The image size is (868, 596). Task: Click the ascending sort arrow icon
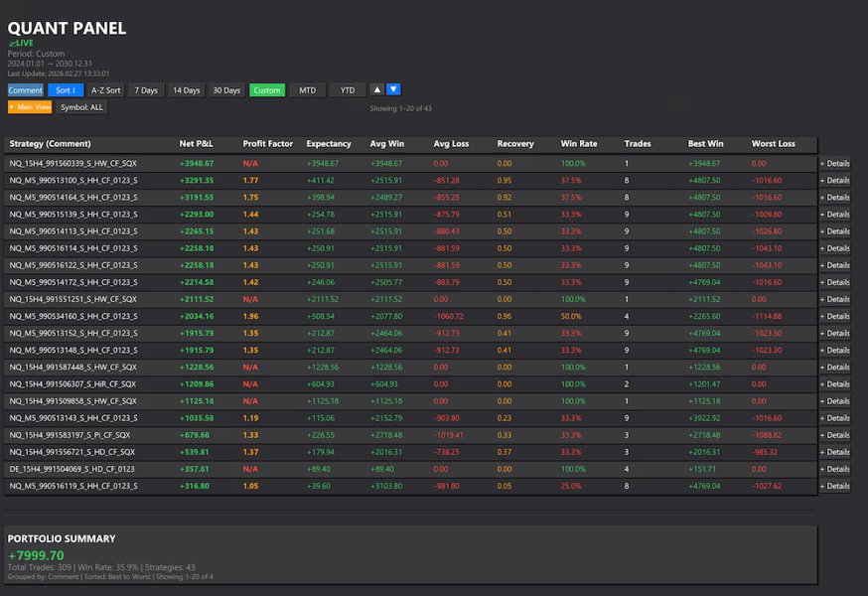pyautogui.click(x=374, y=89)
